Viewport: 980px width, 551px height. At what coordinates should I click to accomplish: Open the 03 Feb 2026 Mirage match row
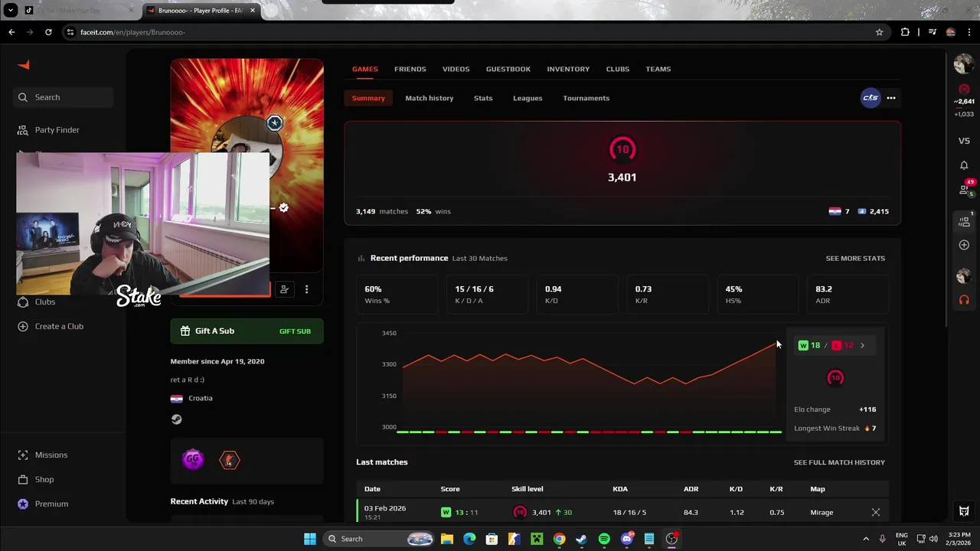[x=622, y=512]
